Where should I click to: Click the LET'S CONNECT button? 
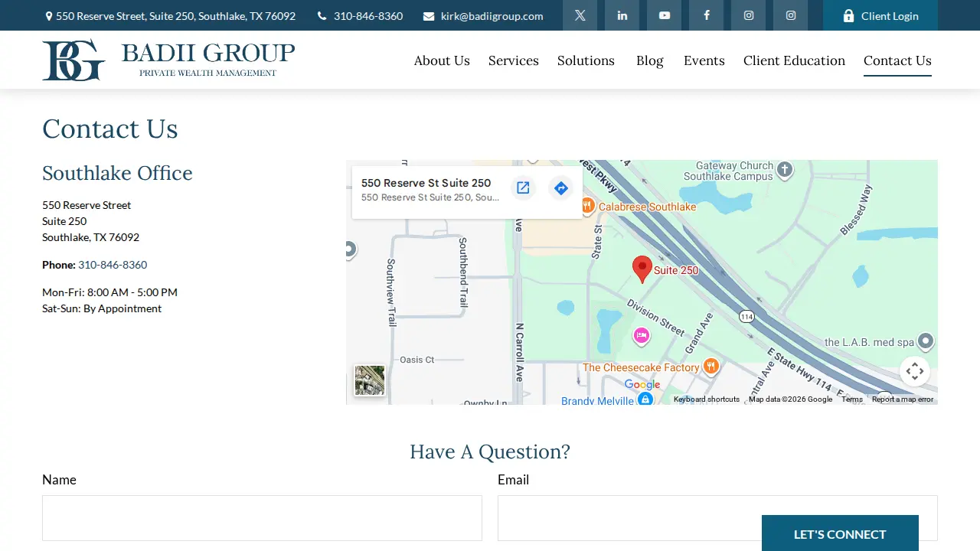pyautogui.click(x=840, y=533)
